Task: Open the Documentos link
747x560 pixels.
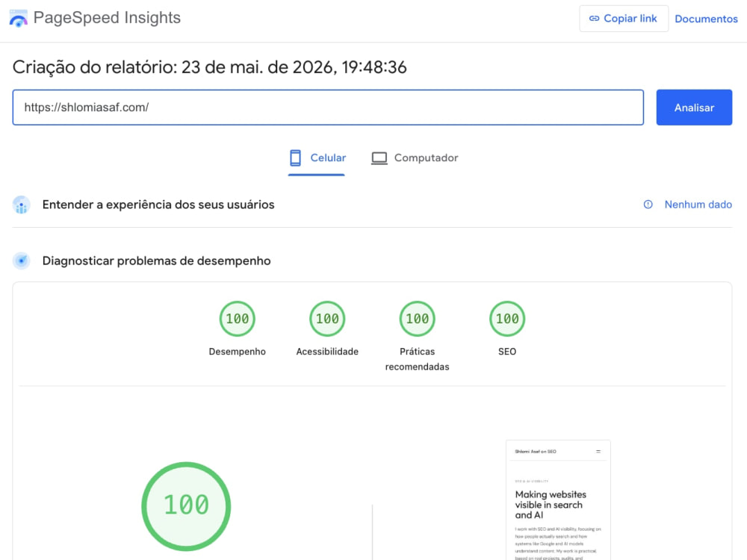Action: pos(706,19)
